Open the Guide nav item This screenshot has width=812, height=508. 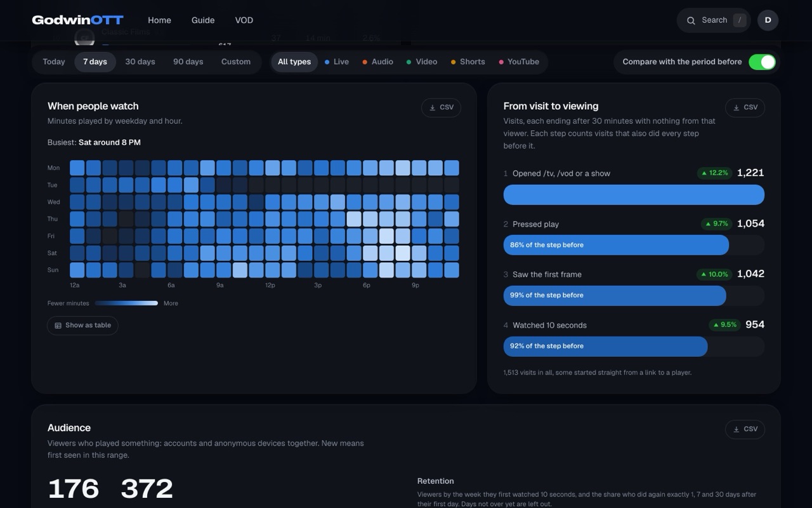pos(203,20)
